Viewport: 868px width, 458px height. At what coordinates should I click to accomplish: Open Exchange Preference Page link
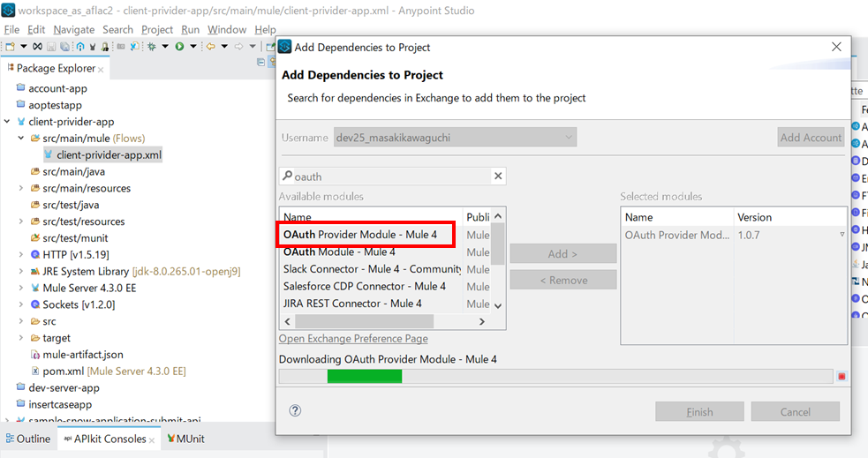point(353,339)
